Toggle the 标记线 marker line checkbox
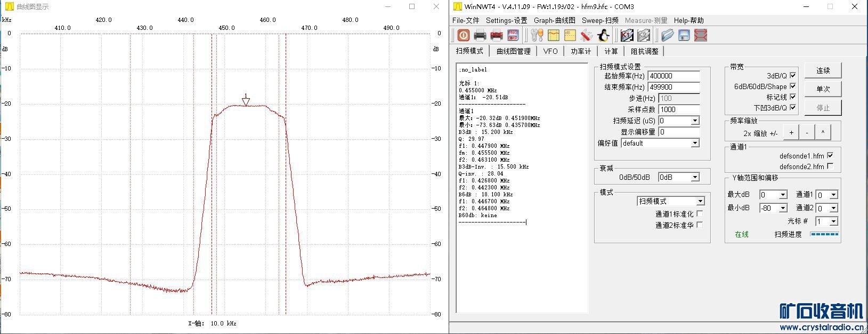Image resolution: width=868 pixels, height=334 pixels. pyautogui.click(x=793, y=97)
